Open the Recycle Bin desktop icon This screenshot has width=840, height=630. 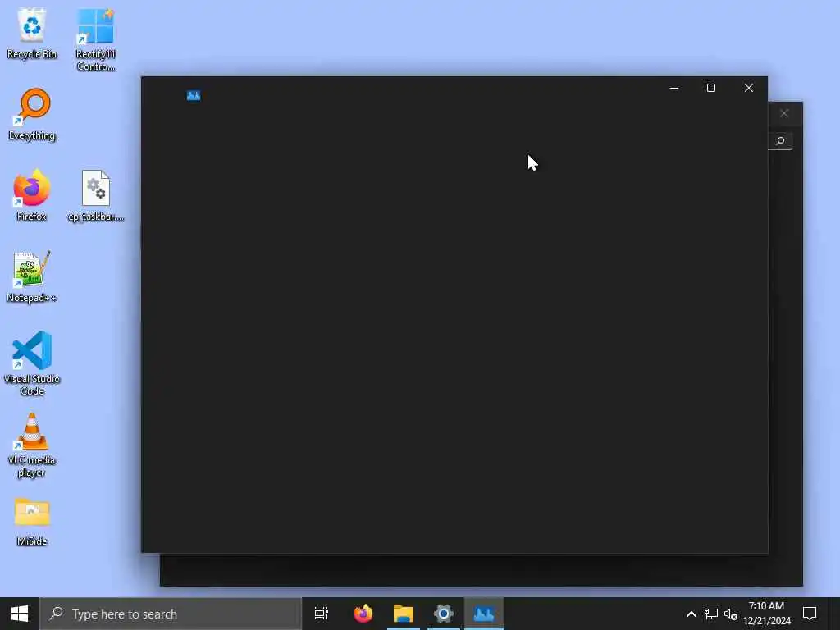coord(32,33)
